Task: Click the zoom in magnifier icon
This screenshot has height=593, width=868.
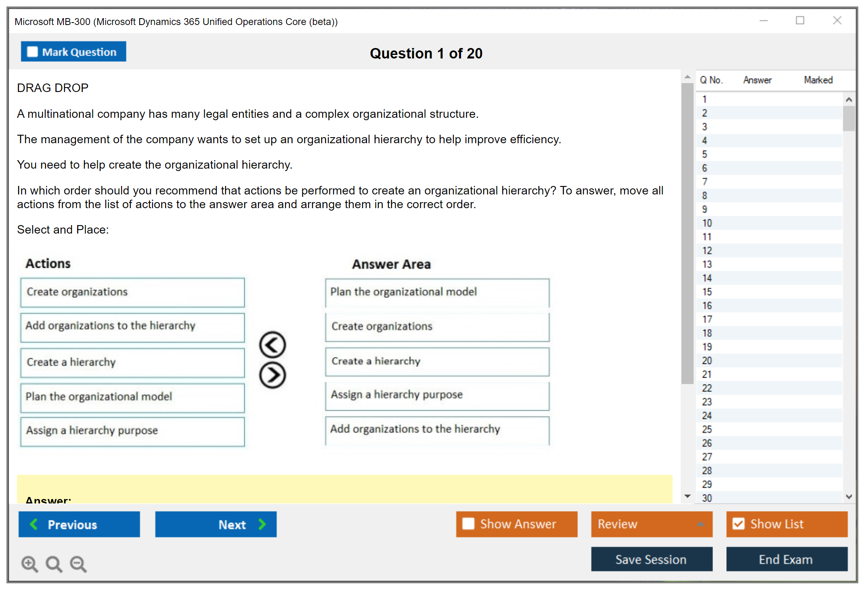Action: 29,564
